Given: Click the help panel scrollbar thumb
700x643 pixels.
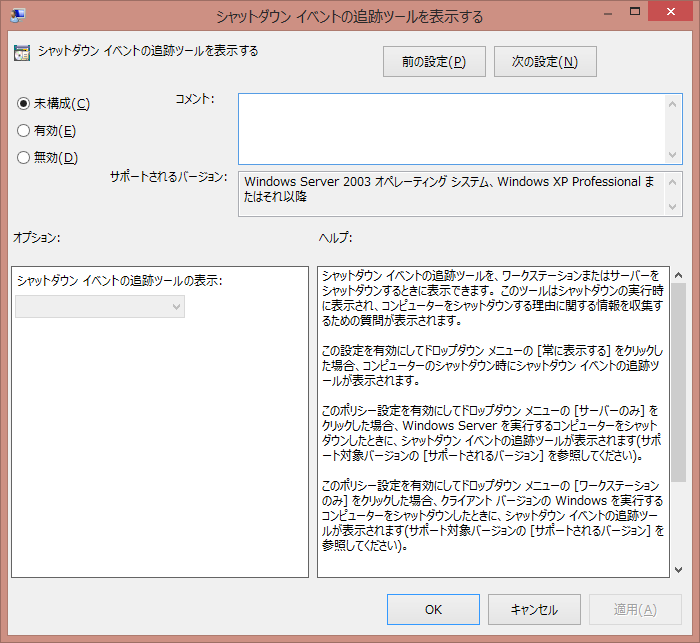Looking at the screenshot, I should coord(679,383).
